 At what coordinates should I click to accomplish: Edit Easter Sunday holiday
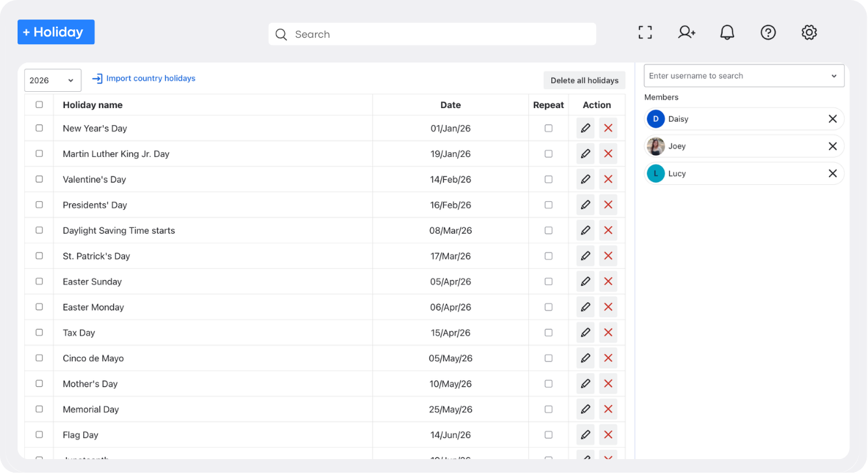586,281
